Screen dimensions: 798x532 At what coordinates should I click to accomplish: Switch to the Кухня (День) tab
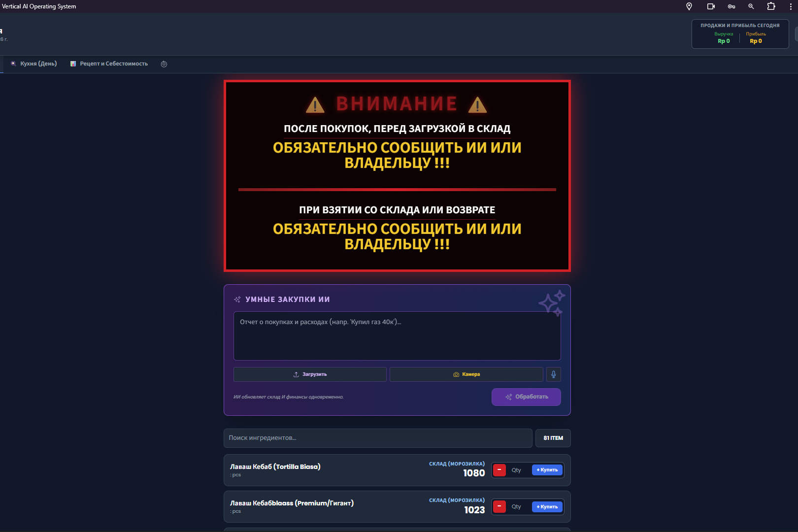tap(34, 64)
